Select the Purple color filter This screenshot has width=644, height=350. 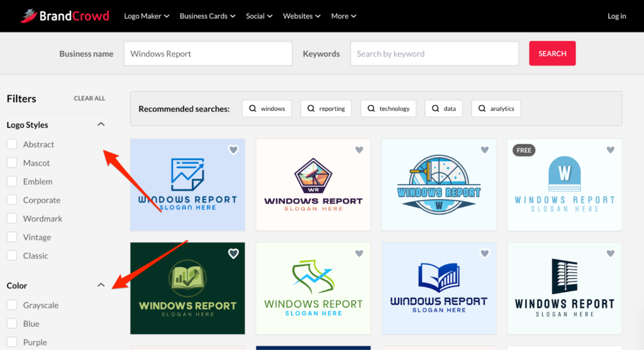(x=12, y=342)
